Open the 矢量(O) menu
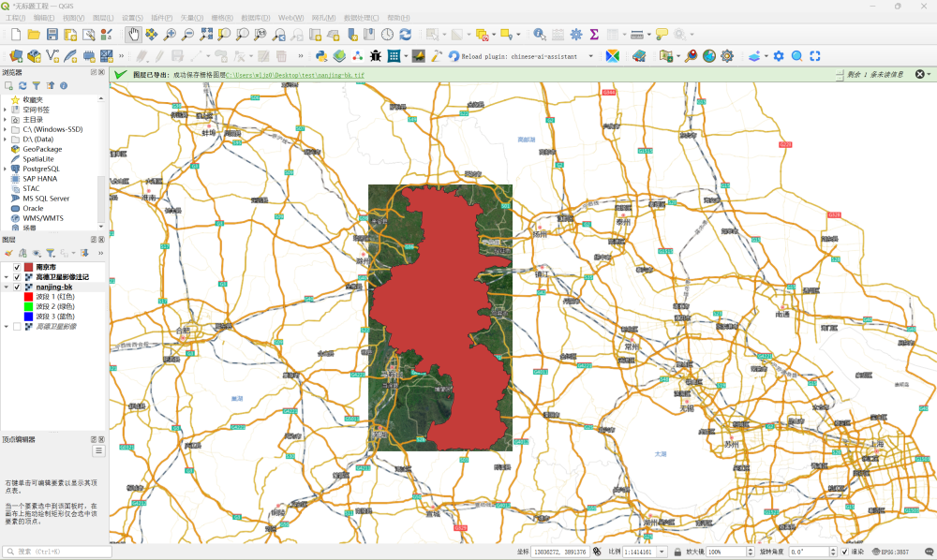Viewport: 937px width, 560px height. (x=191, y=18)
